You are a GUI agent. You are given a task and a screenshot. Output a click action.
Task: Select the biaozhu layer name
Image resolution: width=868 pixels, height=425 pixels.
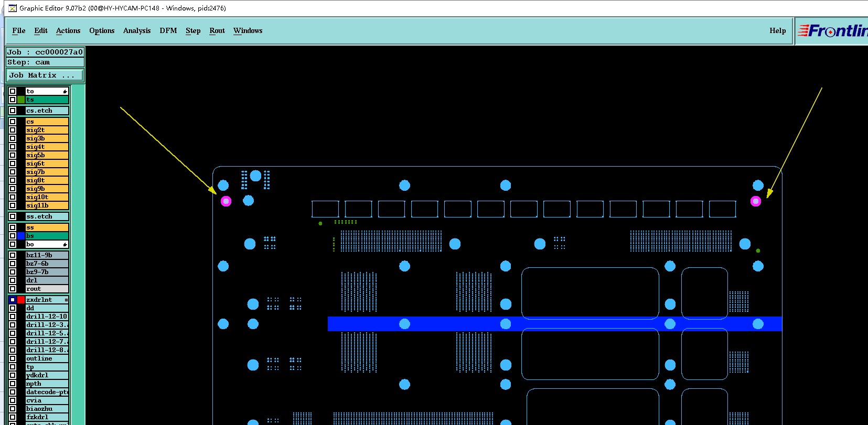click(x=47, y=409)
